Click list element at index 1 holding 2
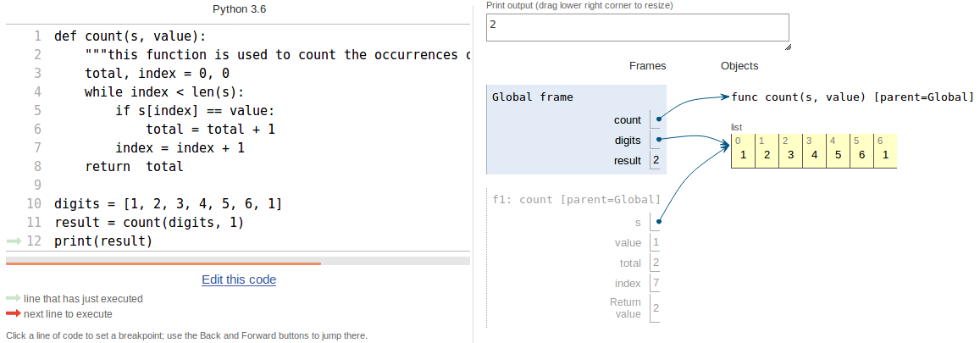This screenshot has width=980, height=343. [x=767, y=150]
